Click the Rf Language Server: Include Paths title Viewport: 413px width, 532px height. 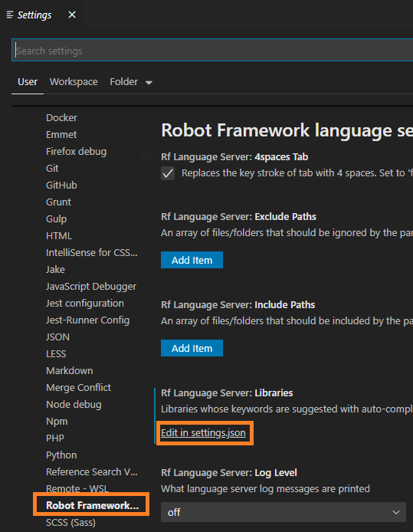pos(238,305)
